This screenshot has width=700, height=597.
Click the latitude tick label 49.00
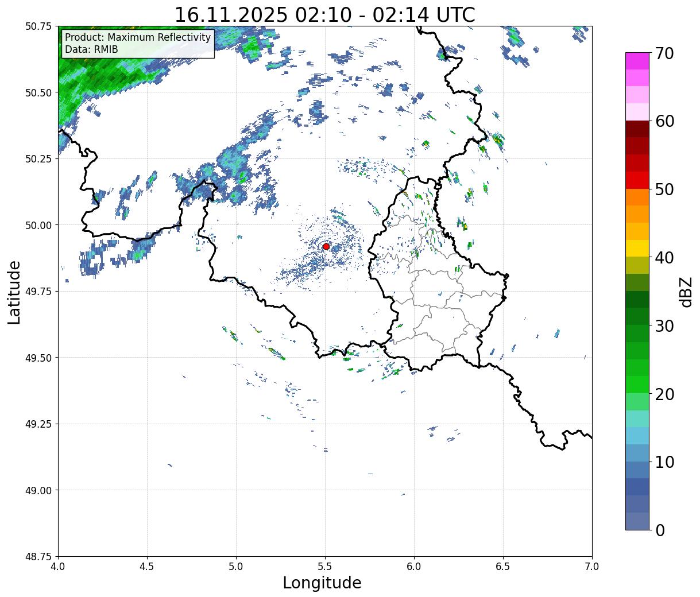click(38, 490)
